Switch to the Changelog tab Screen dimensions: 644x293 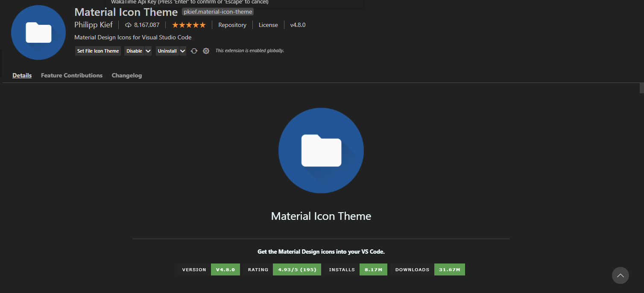pos(127,75)
